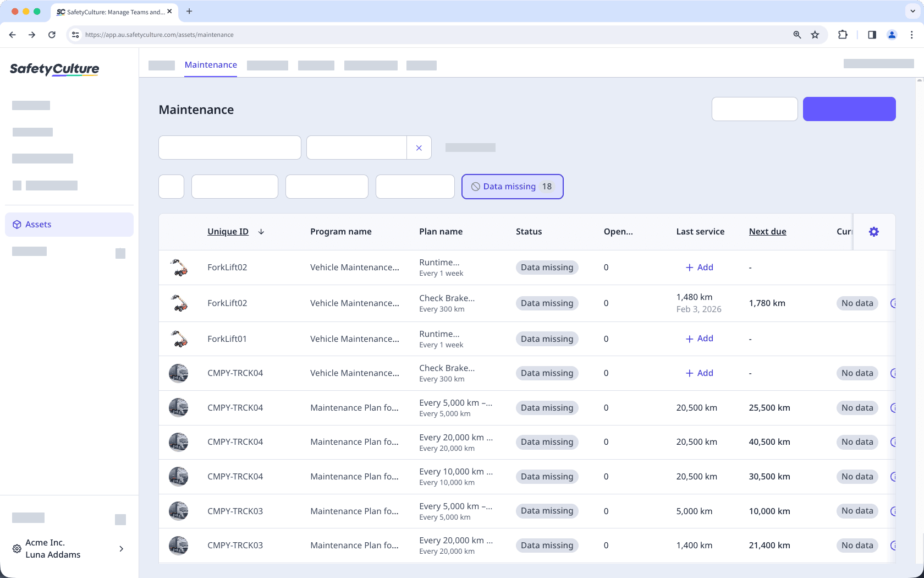Open column settings with the gear icon
The image size is (924, 578).
tap(874, 232)
